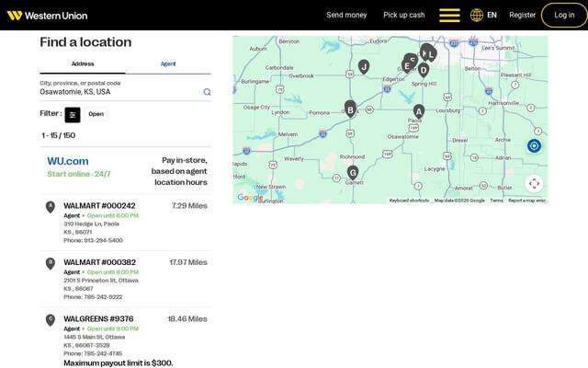Click pin icon for WALGREENS #9376
The width and height of the screenshot is (588, 368).
(x=51, y=320)
